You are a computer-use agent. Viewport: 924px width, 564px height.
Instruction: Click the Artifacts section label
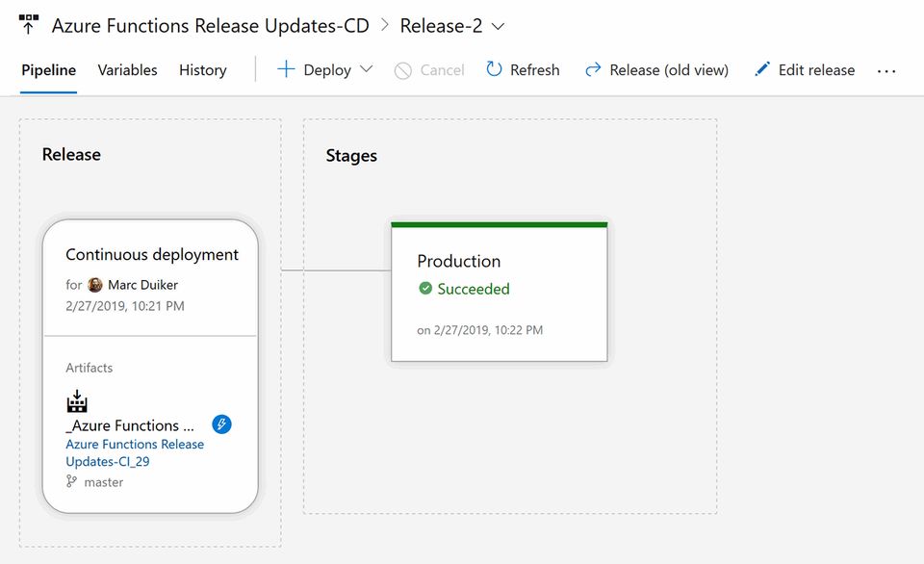(89, 368)
